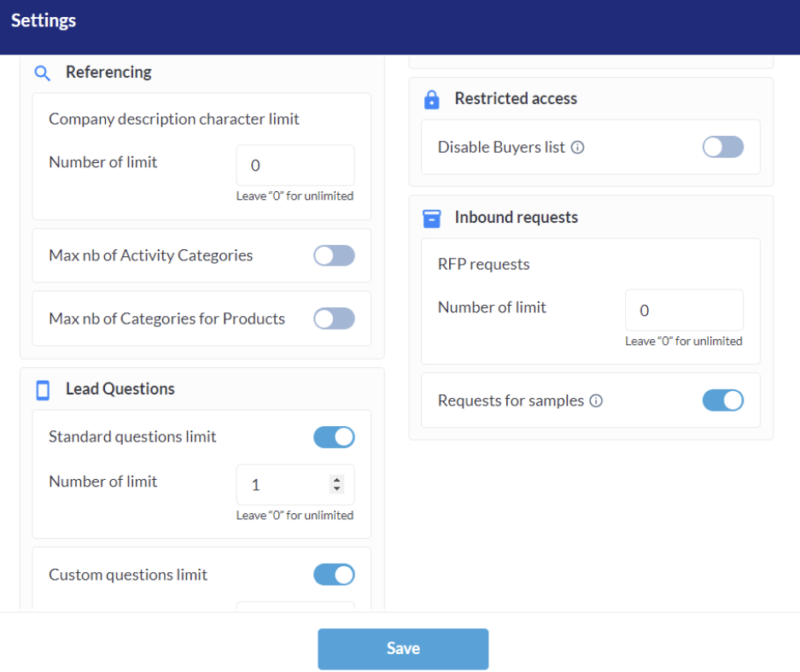The image size is (800, 672).
Task: Decrease Standard questions limit with down arrow
Action: coord(336,489)
